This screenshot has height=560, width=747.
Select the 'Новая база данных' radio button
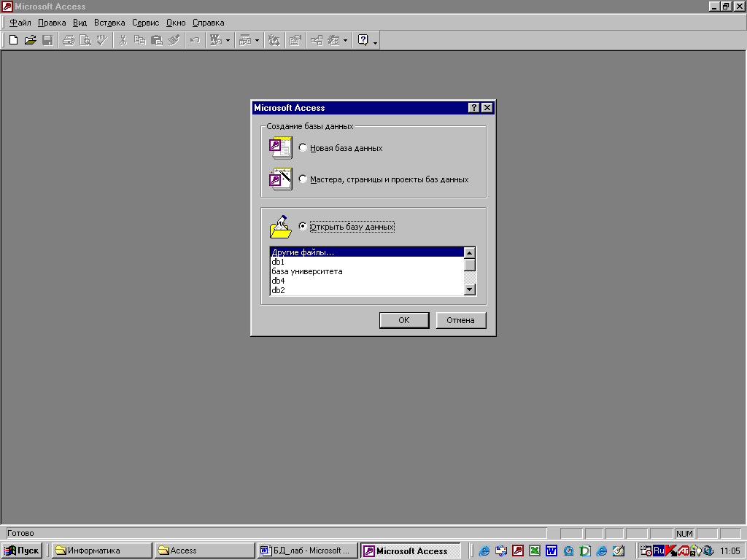coord(303,147)
